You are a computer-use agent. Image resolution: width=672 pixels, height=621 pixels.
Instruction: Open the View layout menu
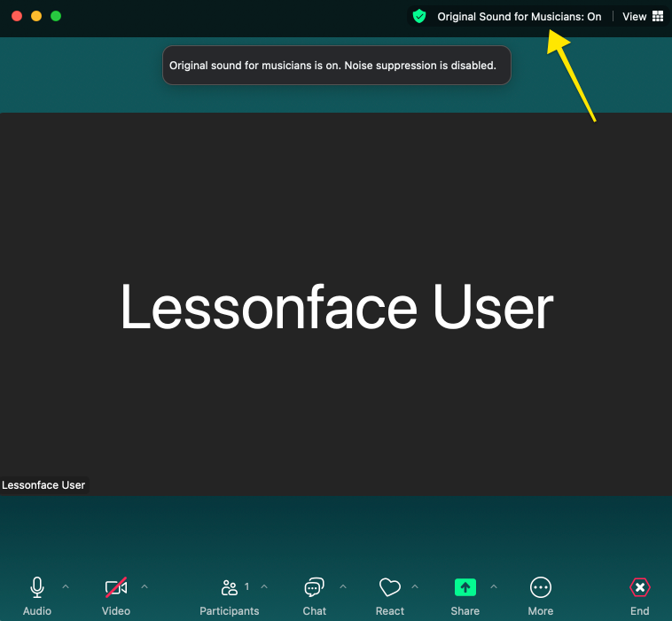coord(642,16)
